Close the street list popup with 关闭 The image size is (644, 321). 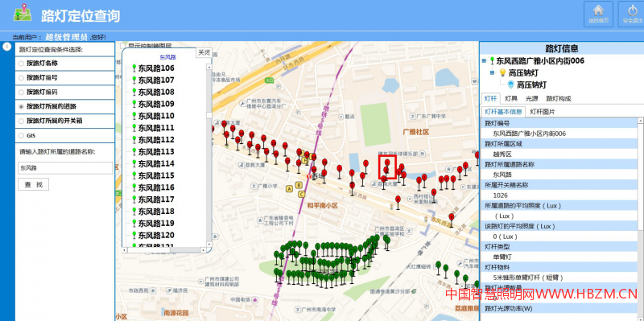coord(204,52)
